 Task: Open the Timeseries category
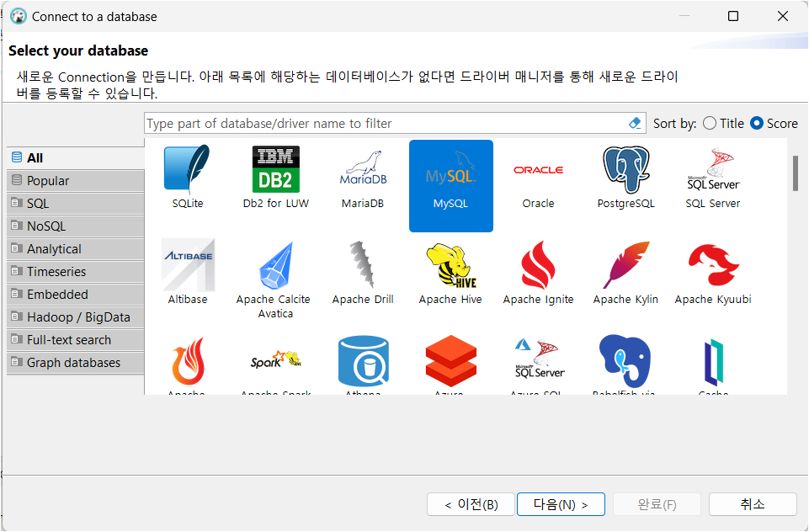pos(75,271)
